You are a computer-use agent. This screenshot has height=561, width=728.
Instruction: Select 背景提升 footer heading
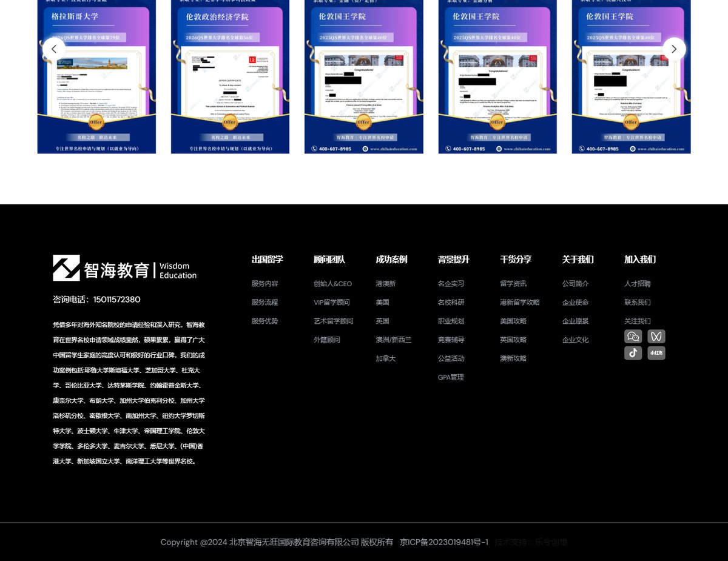[x=454, y=260]
